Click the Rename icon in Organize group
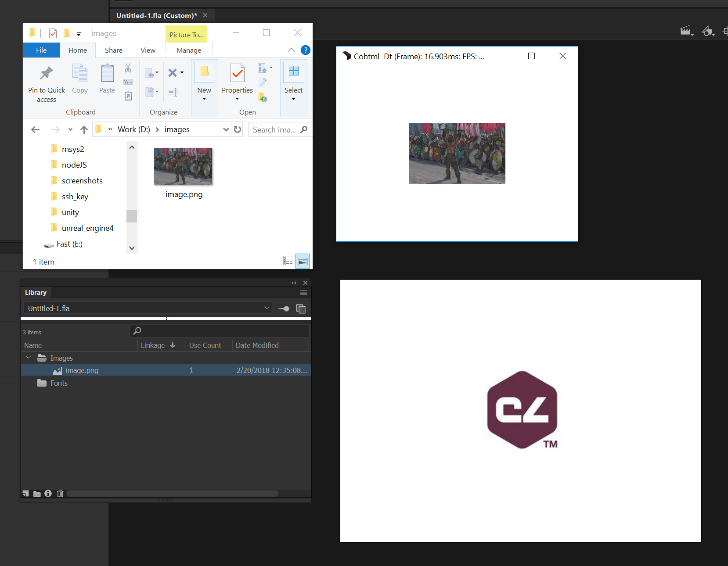 (173, 92)
